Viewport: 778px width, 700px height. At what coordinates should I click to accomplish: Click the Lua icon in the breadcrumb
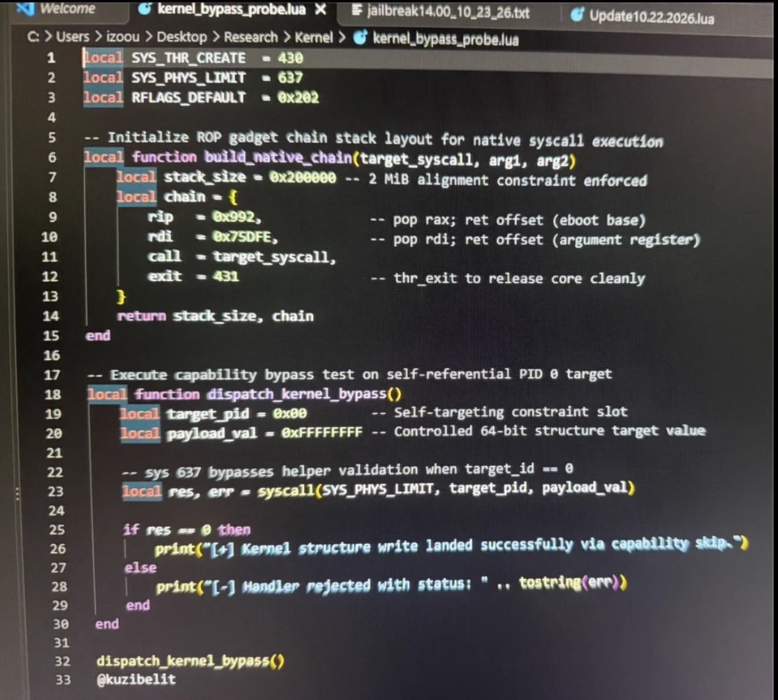(360, 38)
